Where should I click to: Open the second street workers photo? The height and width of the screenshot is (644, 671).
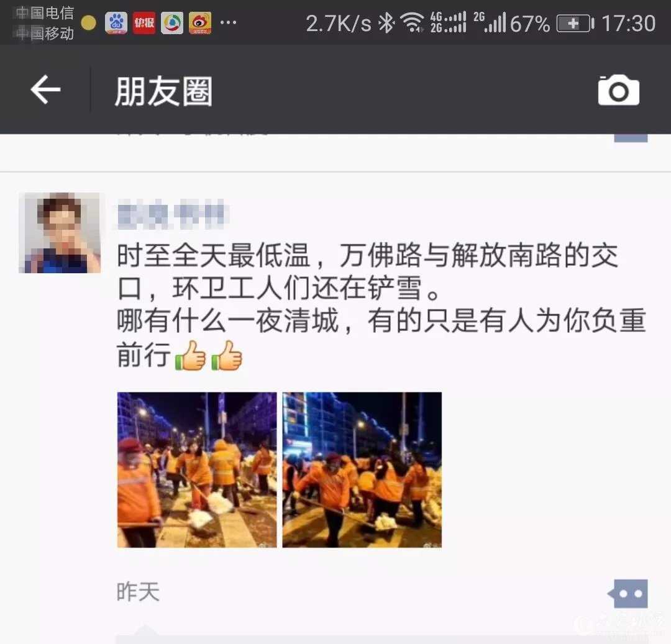coord(362,469)
